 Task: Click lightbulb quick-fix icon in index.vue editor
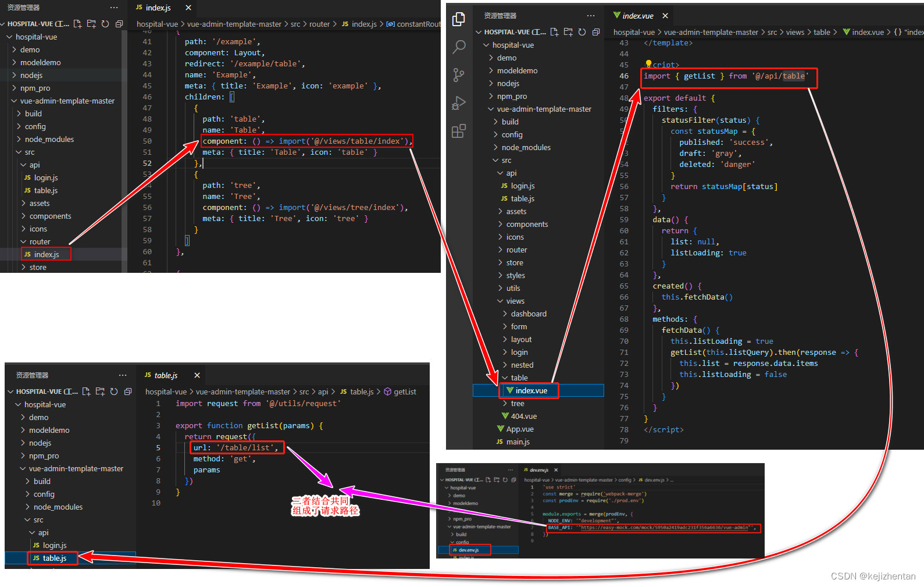(648, 64)
